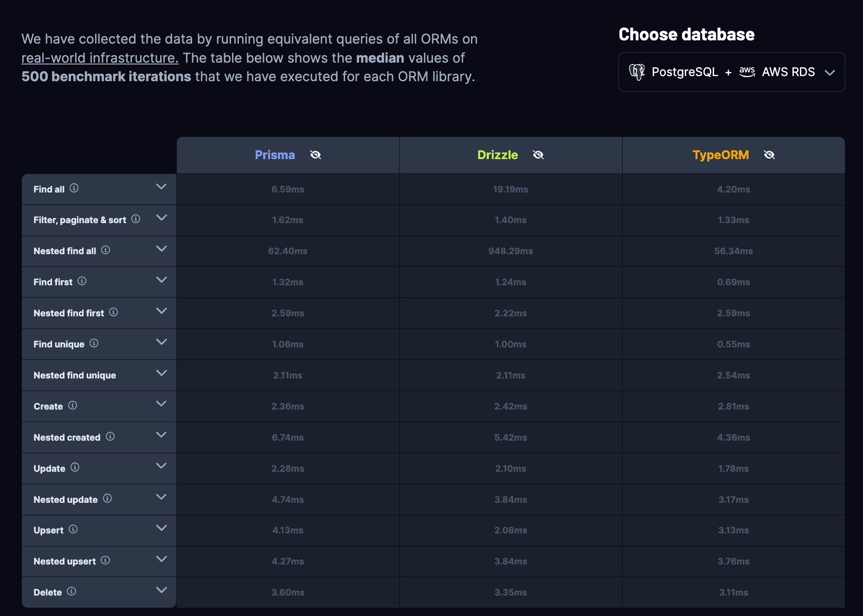Hide the TypeORM column using eye icon
The width and height of the screenshot is (863, 616).
[769, 155]
